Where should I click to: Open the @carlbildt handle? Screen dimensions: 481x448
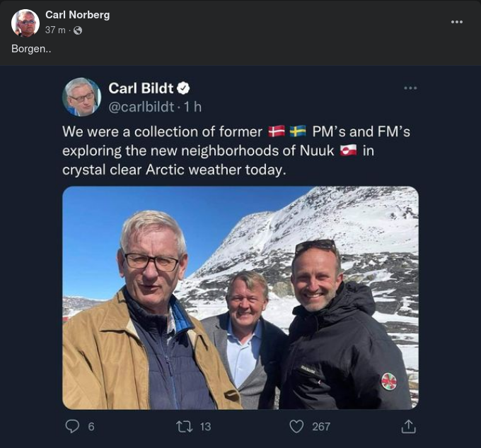tap(141, 107)
